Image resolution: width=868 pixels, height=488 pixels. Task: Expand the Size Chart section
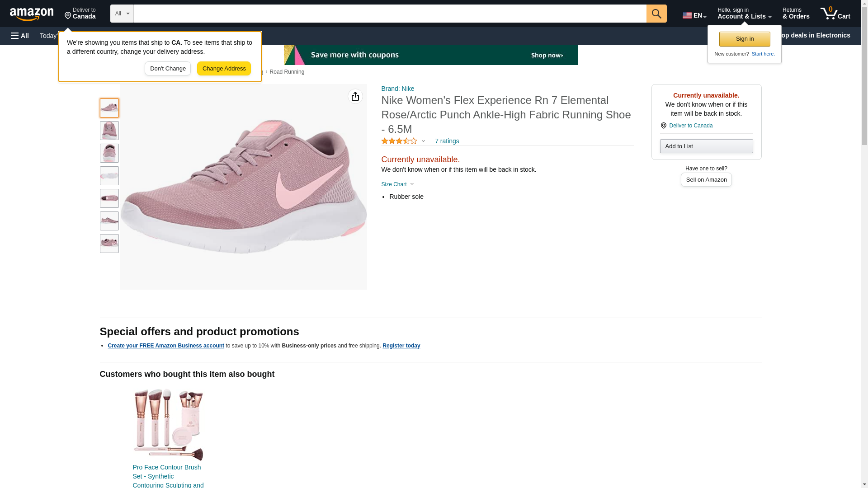397,184
